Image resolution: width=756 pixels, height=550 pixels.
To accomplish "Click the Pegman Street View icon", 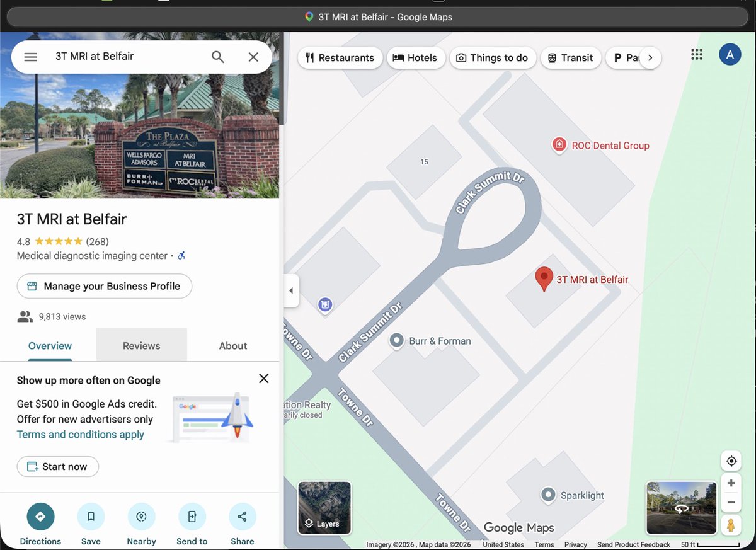I will coord(731,525).
